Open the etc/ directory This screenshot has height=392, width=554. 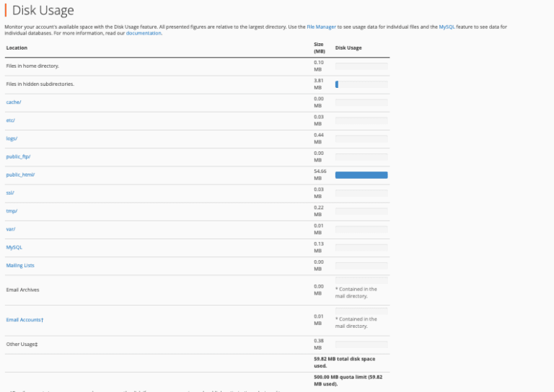click(10, 120)
